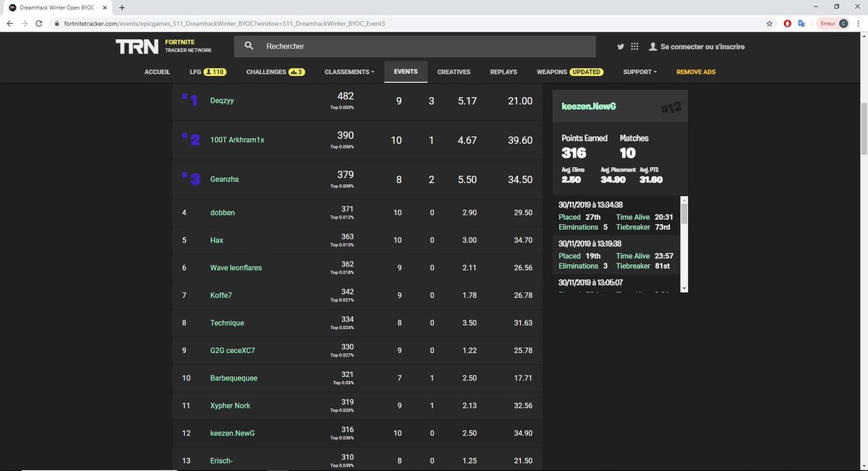Open player dobben's profile
This screenshot has width=868, height=471.
coord(223,213)
